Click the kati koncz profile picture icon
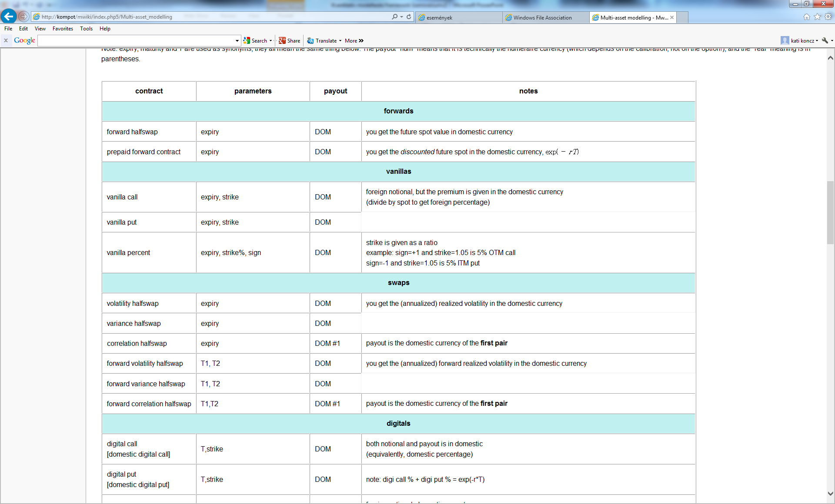This screenshot has height=504, width=835. coord(785,40)
